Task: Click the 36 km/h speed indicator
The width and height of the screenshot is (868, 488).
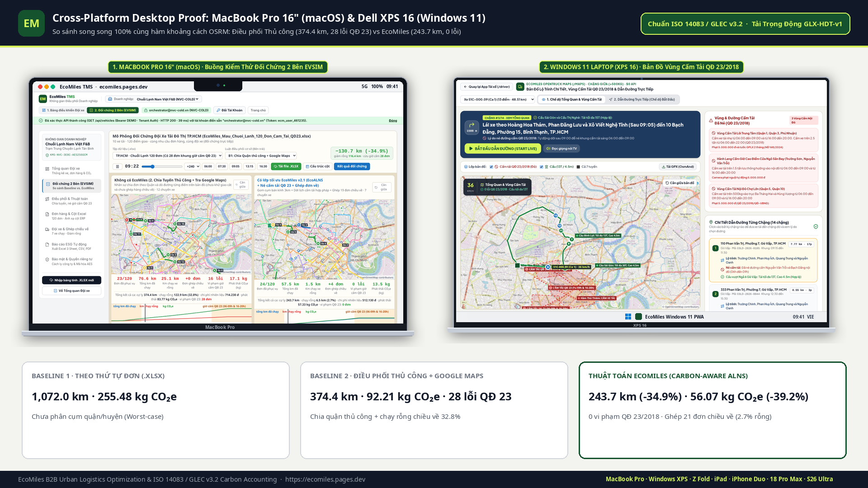Action: [x=470, y=187]
